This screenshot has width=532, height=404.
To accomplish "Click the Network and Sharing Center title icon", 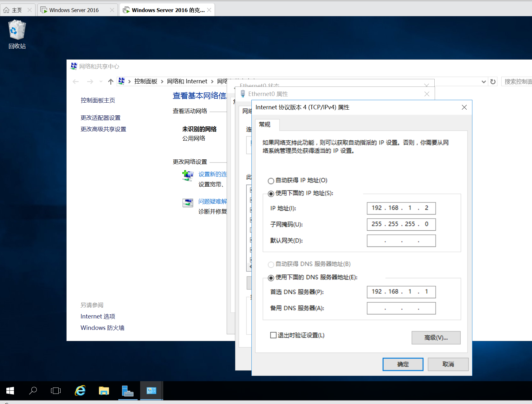I will pyautogui.click(x=74, y=66).
